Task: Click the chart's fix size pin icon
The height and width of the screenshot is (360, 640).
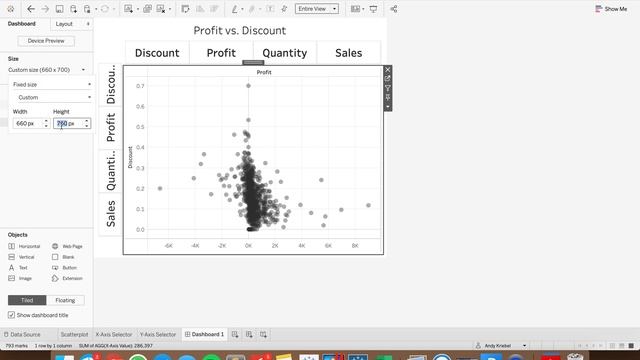Action: point(388,97)
